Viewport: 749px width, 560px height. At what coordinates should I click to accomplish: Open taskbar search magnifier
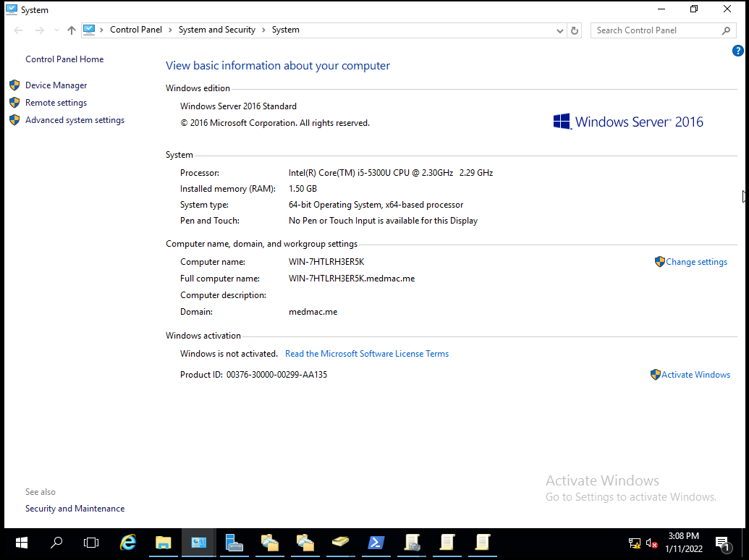click(x=56, y=543)
